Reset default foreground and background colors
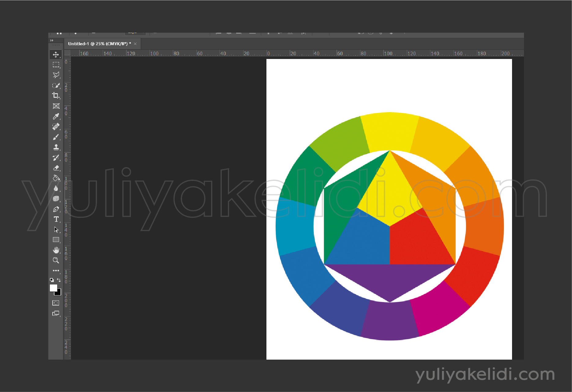572x392 pixels. point(52,280)
